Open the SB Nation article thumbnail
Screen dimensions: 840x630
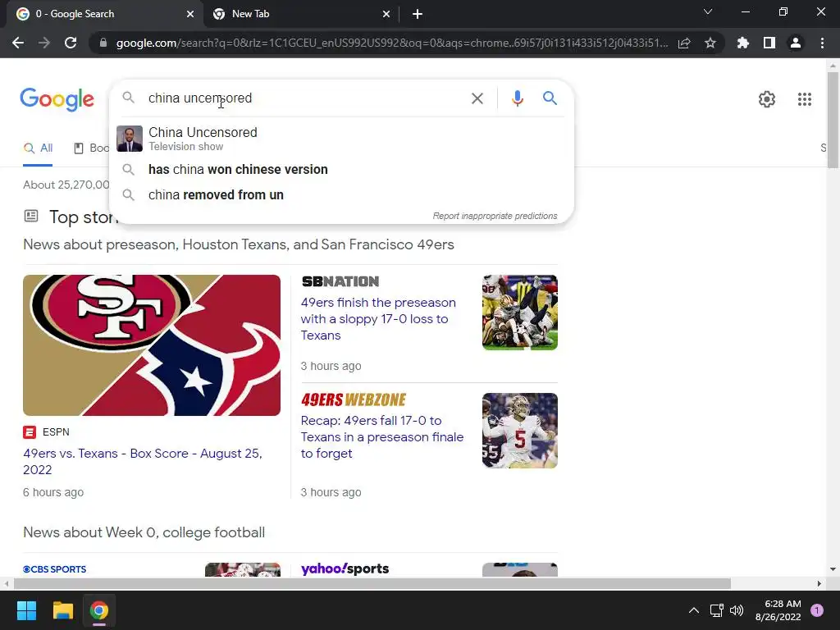click(519, 313)
